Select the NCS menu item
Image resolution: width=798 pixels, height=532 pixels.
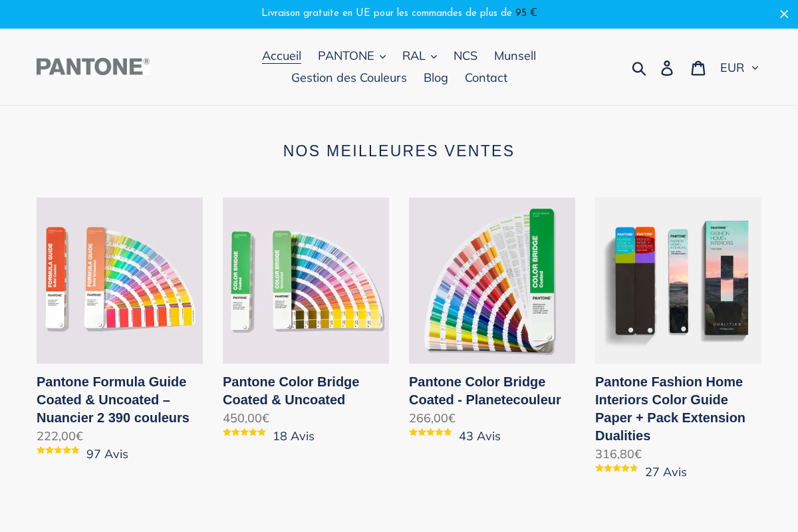[465, 55]
